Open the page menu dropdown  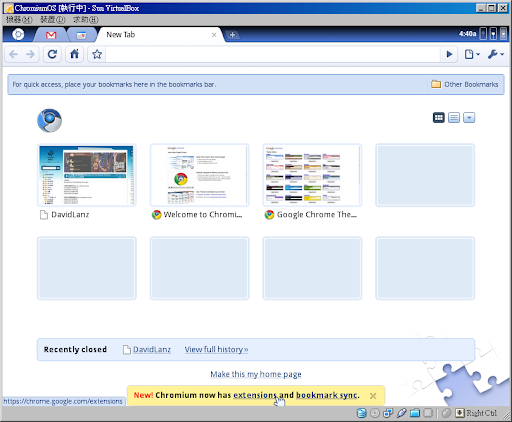472,54
